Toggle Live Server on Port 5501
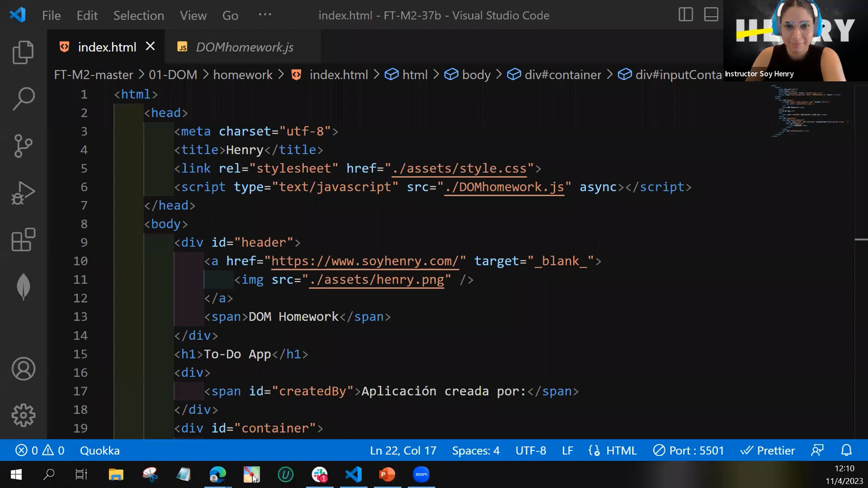868x488 pixels. click(x=688, y=450)
